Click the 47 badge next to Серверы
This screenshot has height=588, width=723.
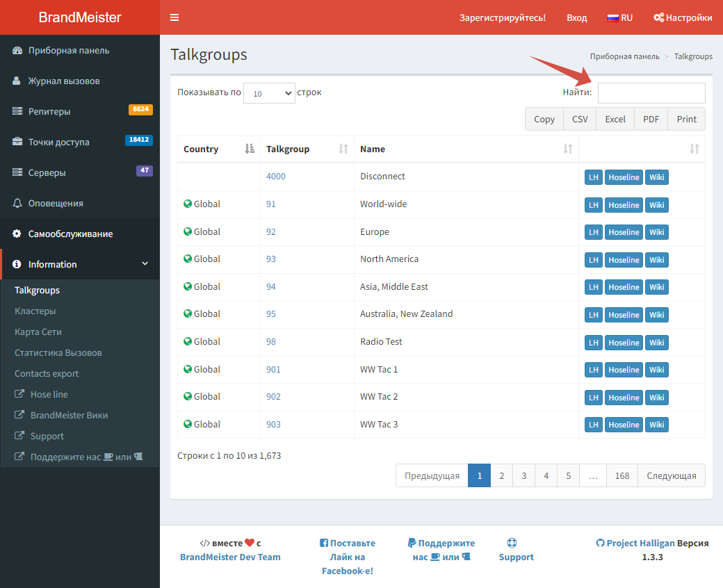click(x=145, y=170)
